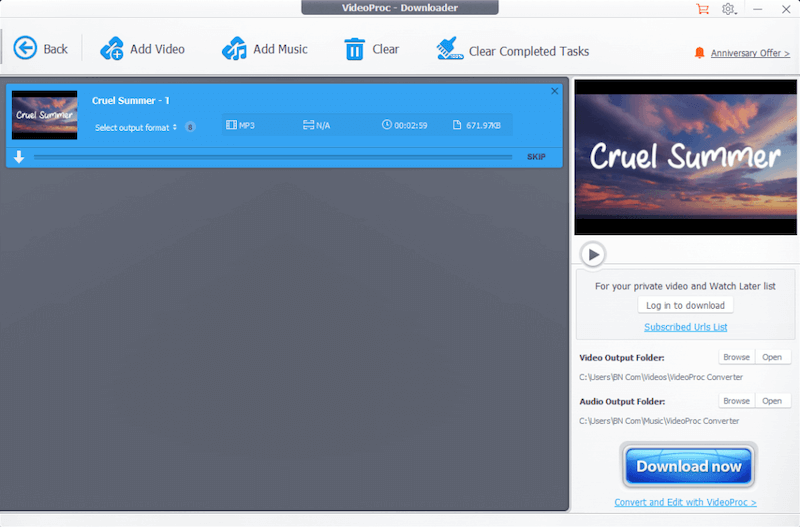Browse for the Audio Output Folder

(x=736, y=401)
